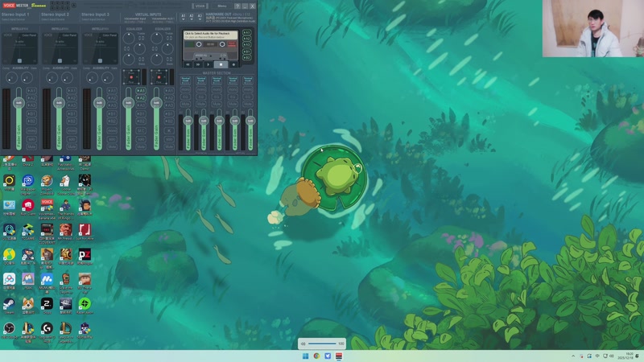Open the VBAN settings button

click(x=200, y=6)
